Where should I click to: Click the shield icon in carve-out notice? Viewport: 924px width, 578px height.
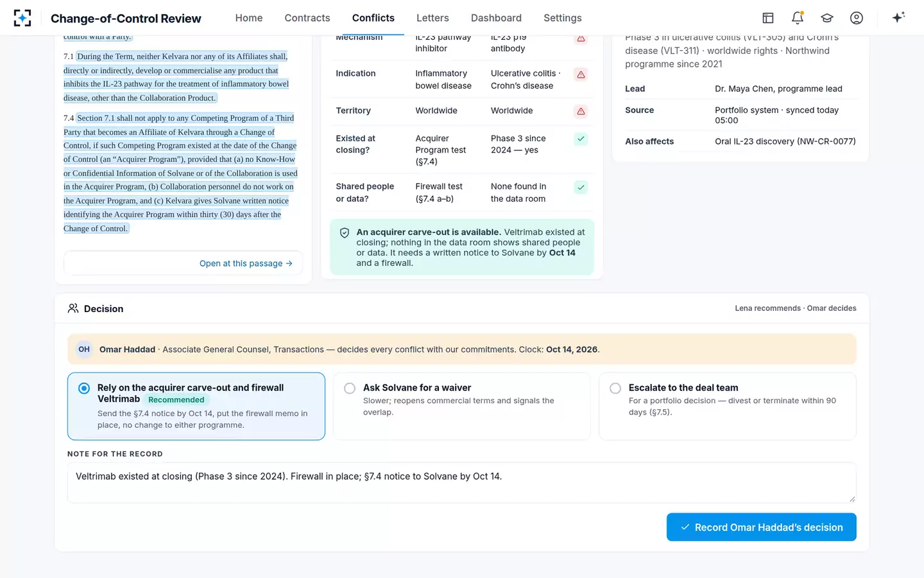pyautogui.click(x=345, y=233)
